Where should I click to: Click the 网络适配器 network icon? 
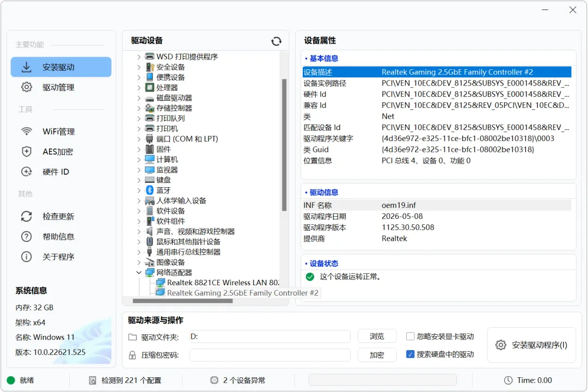tap(150, 272)
